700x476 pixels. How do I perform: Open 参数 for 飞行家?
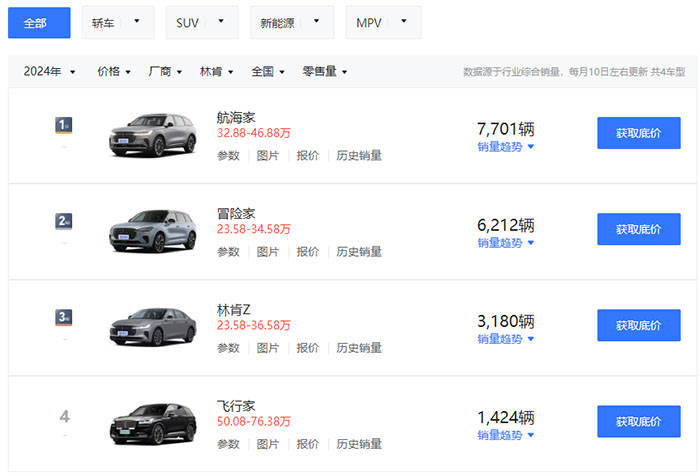tap(228, 444)
